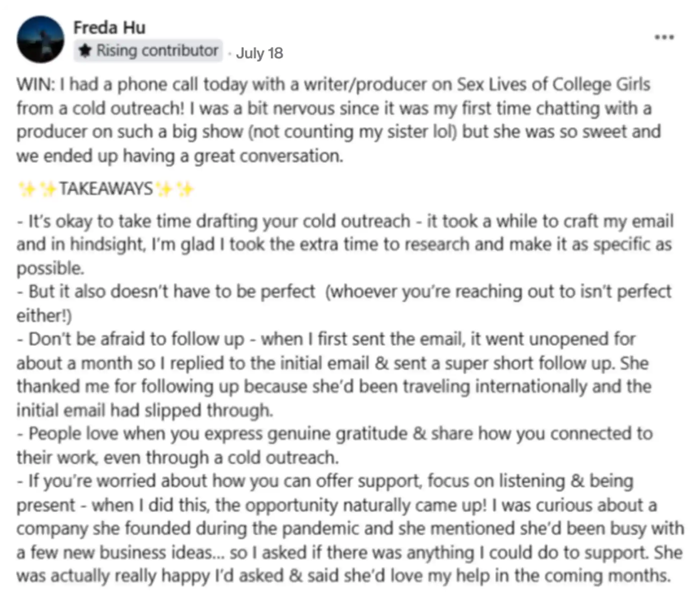Open the post's three-dot options menu

[664, 37]
